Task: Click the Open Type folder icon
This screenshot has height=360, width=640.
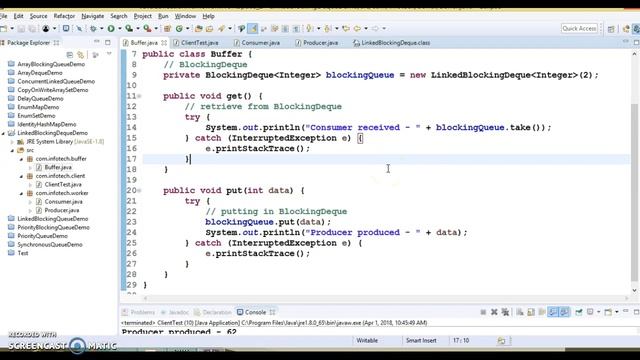Action: point(198,29)
